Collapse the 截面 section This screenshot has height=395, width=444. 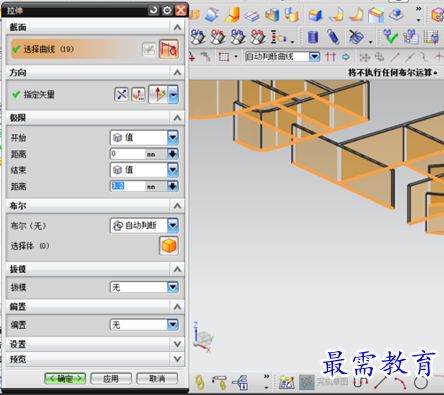point(177,27)
